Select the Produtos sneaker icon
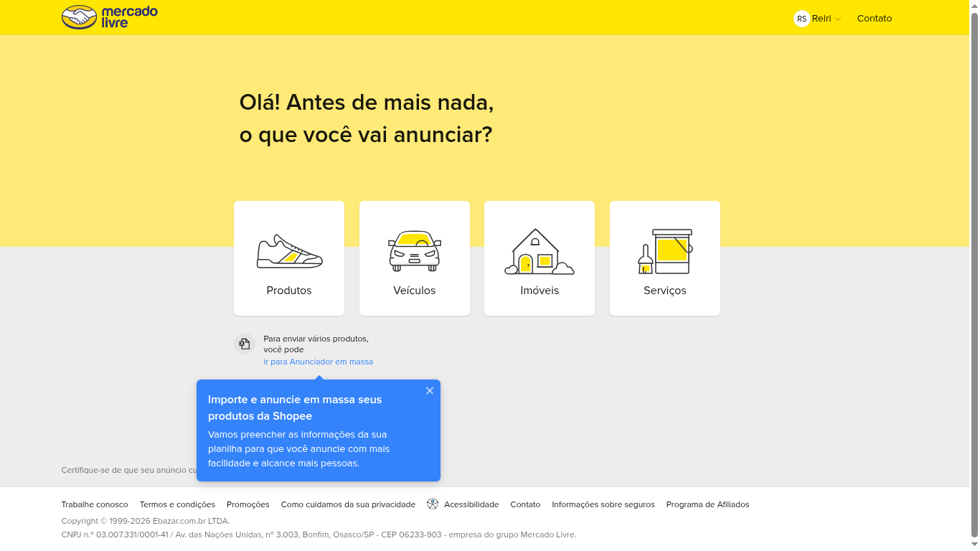Viewport: 980px width, 551px height. click(289, 251)
